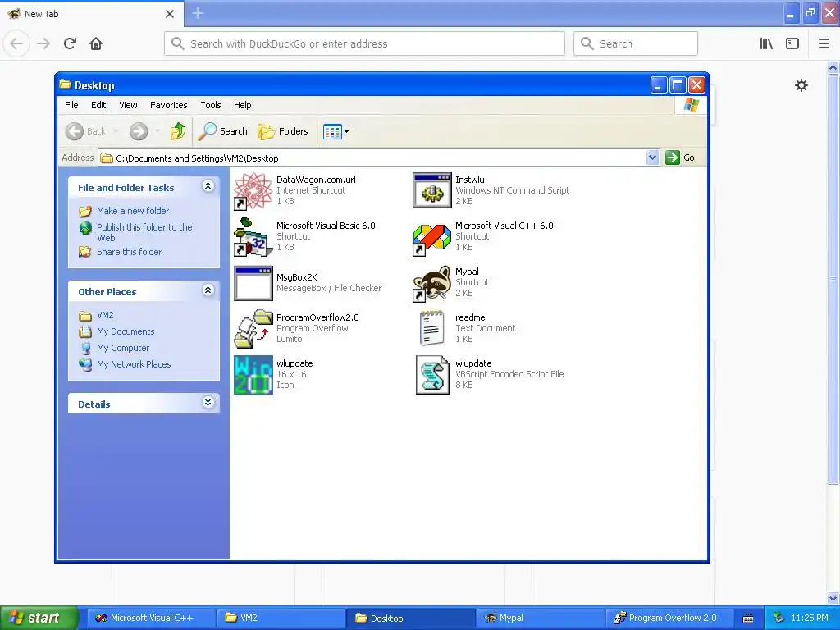Select the wlupdate 16 x 16 icon file
Image resolution: width=840 pixels, height=630 pixels.
tap(253, 375)
